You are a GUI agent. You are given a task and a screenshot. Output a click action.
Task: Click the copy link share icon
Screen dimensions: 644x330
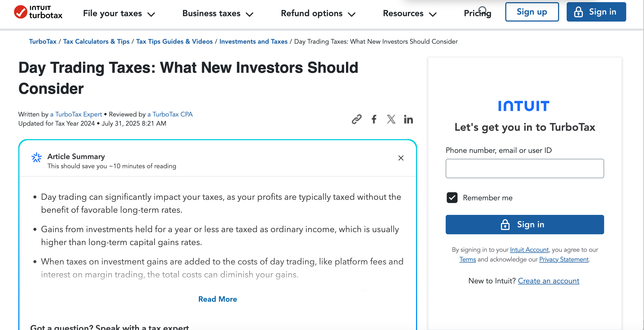(356, 119)
